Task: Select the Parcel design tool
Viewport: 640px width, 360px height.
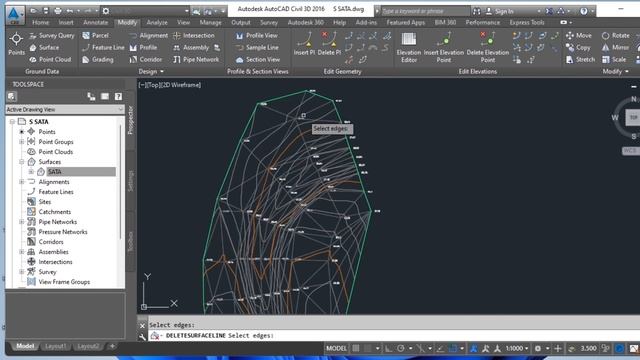Action: point(96,36)
